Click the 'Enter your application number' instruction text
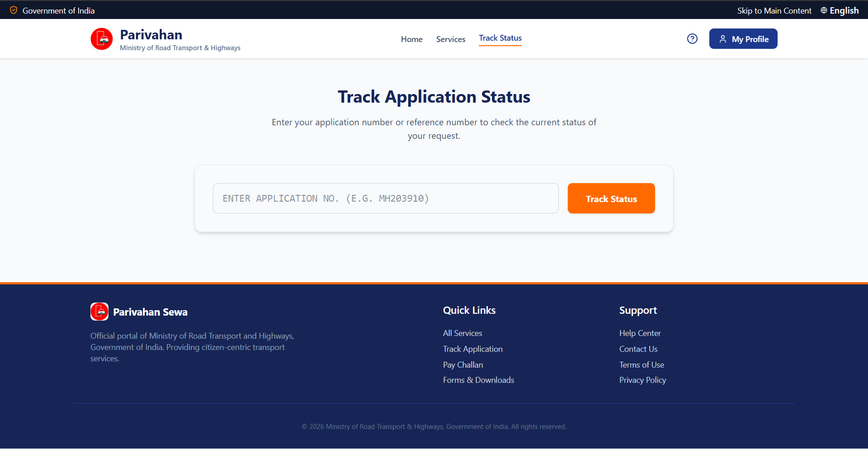This screenshot has height=449, width=868. pos(434,129)
